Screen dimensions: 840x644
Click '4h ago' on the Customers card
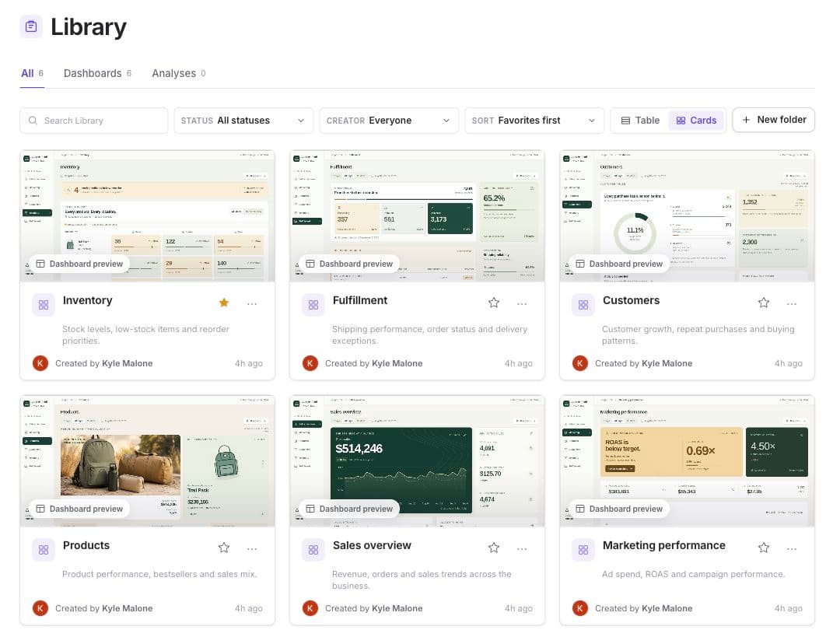pyautogui.click(x=789, y=363)
